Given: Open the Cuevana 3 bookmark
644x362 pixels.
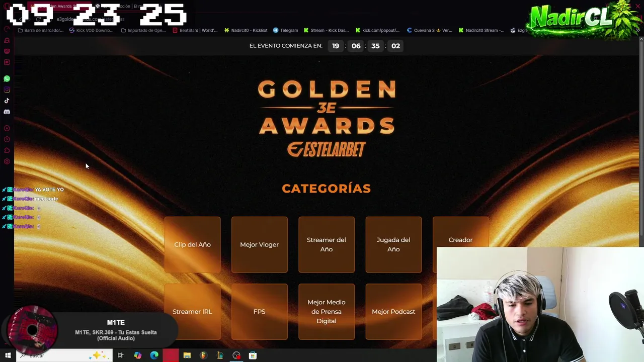Looking at the screenshot, I should pyautogui.click(x=430, y=30).
